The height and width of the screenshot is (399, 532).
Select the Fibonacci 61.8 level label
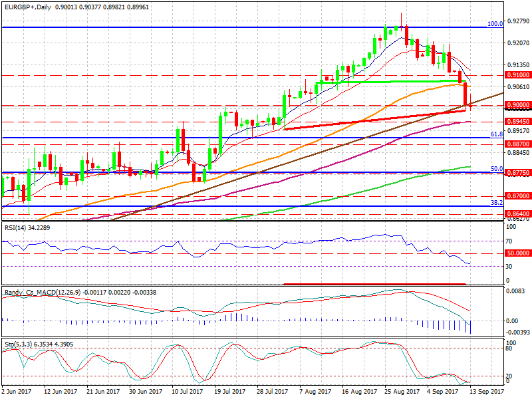(496, 134)
